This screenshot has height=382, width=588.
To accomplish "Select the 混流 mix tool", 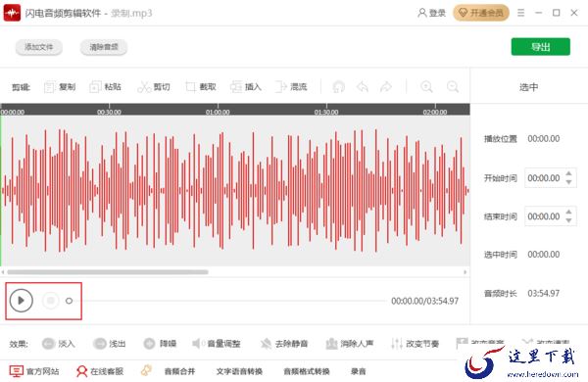I will (x=291, y=87).
